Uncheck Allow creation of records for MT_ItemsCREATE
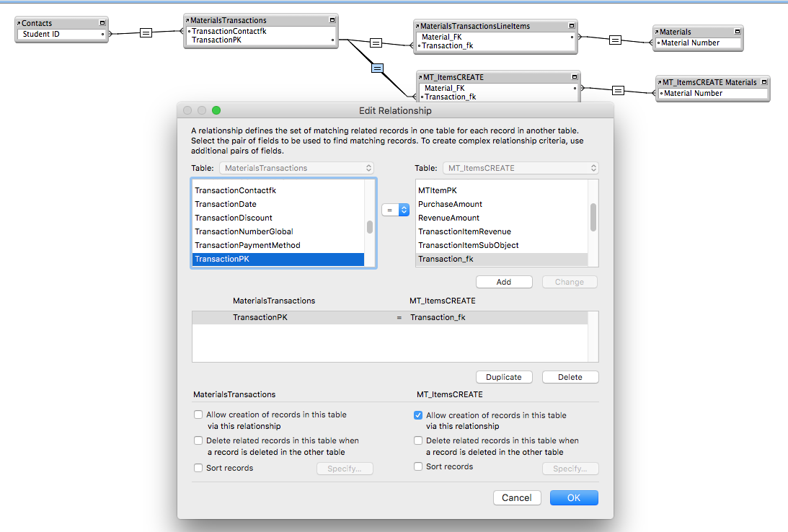The width and height of the screenshot is (788, 532). pyautogui.click(x=417, y=415)
